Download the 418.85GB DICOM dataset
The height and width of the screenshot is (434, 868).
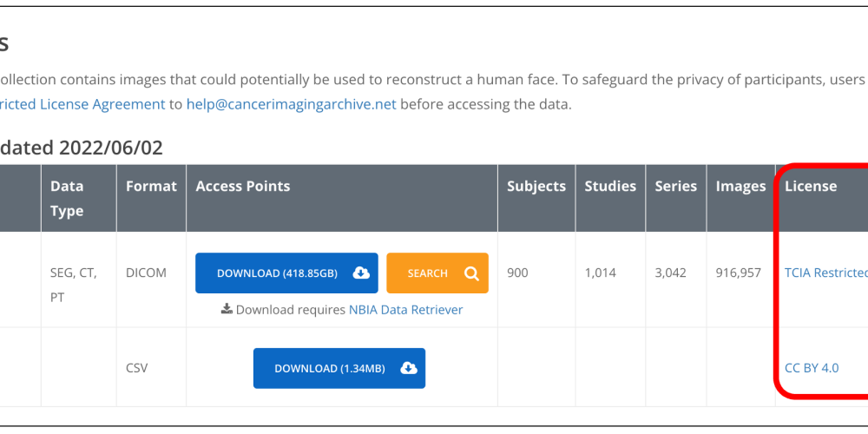(x=286, y=273)
